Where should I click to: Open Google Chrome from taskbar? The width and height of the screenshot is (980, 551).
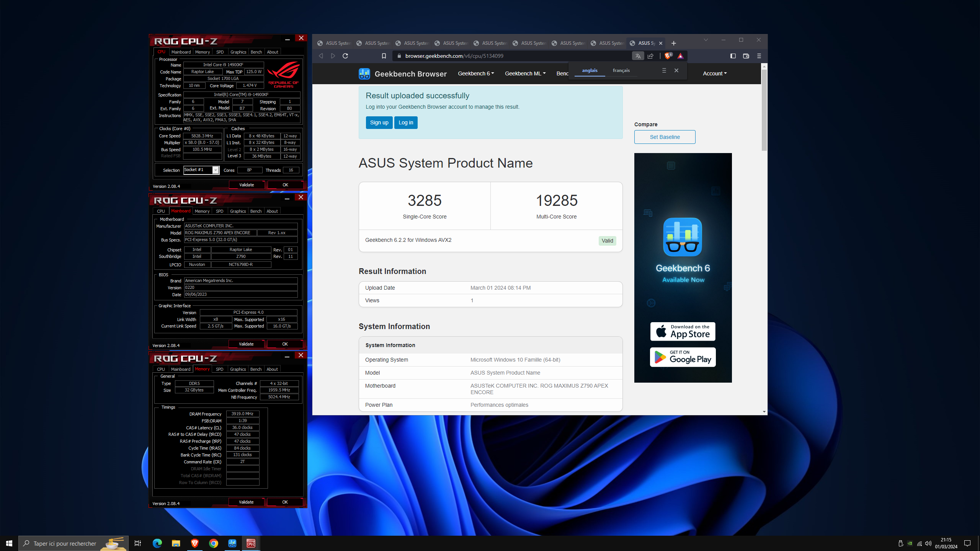click(214, 543)
